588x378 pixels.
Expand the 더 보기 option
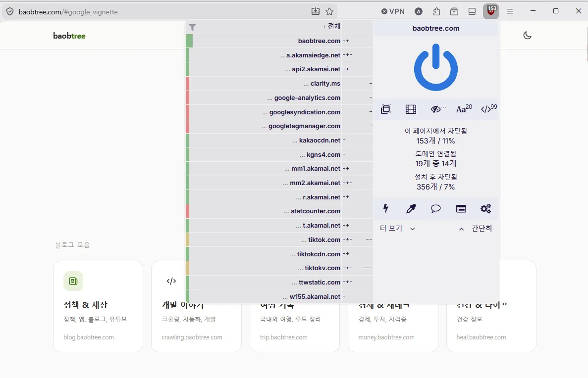coord(397,228)
